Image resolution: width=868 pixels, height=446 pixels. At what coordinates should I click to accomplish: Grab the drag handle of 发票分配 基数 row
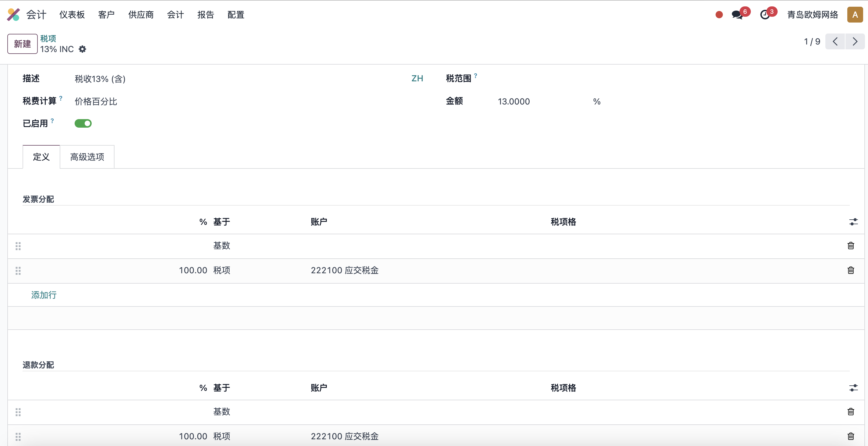click(x=18, y=246)
